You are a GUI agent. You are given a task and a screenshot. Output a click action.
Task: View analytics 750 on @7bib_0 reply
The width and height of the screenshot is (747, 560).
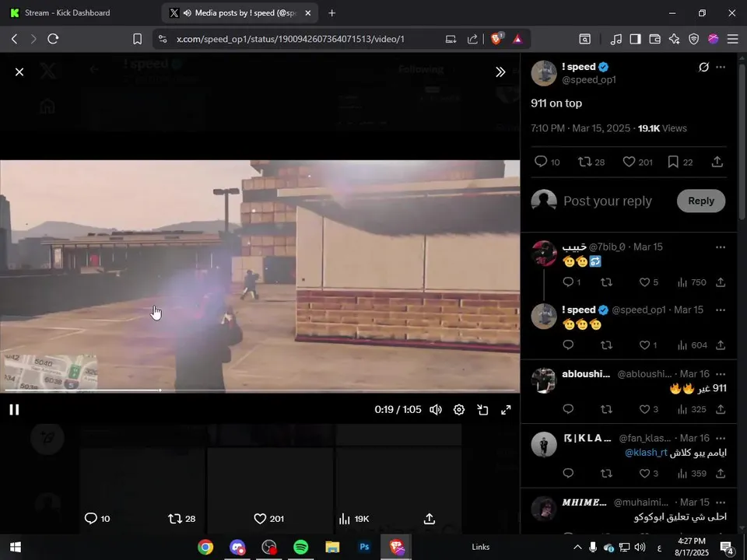(x=692, y=282)
